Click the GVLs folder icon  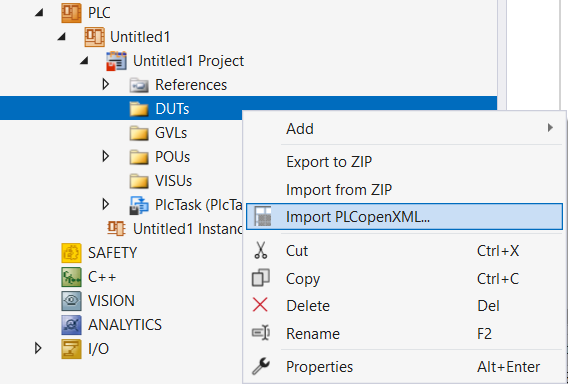tap(139, 133)
